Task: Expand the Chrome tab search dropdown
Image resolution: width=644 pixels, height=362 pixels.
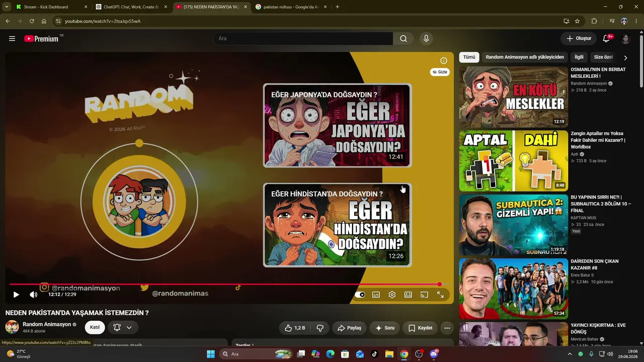Action: pos(7,7)
